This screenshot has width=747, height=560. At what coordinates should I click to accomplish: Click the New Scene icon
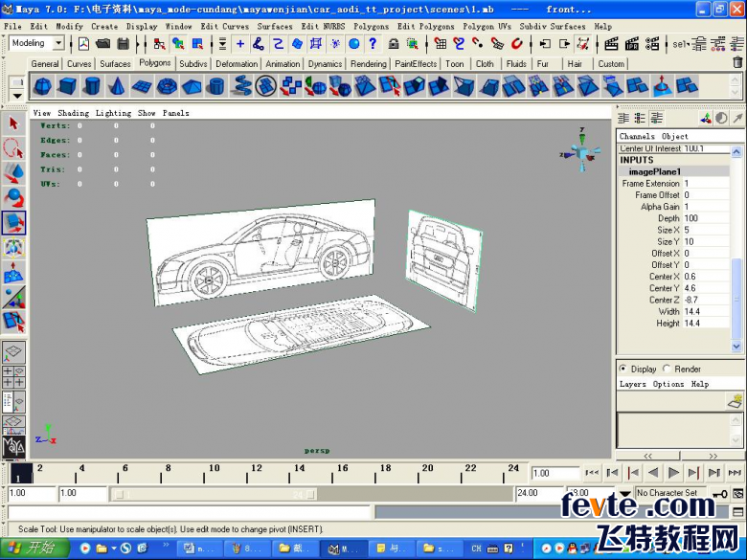(x=84, y=44)
